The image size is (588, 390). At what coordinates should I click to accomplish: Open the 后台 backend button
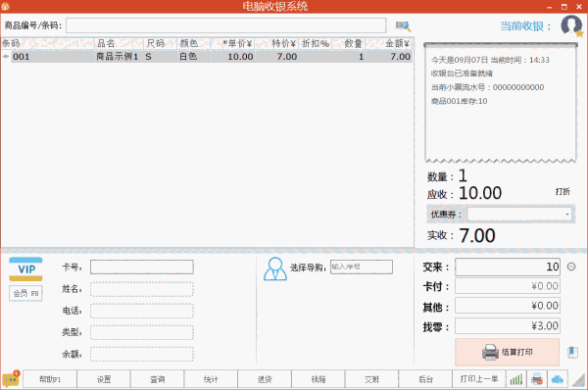point(425,379)
